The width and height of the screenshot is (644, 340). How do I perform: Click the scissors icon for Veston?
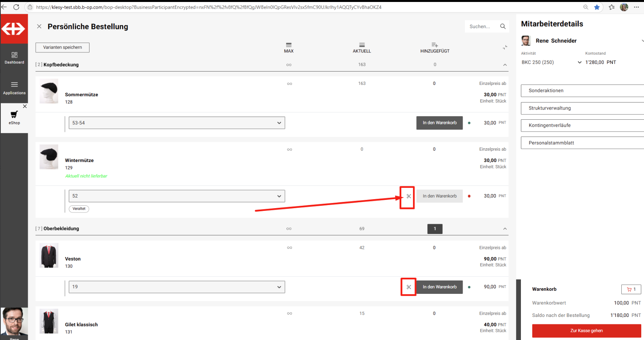409,287
